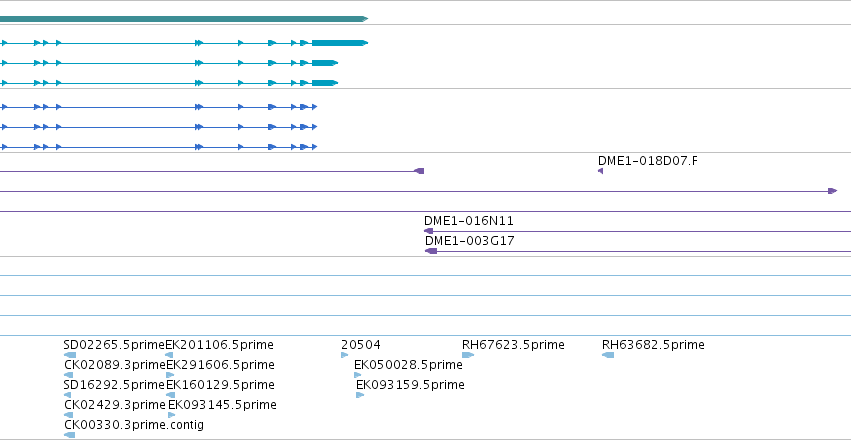Screen dimensions: 851x440
Task: Select the 20504 feature arrow
Action: 345,355
